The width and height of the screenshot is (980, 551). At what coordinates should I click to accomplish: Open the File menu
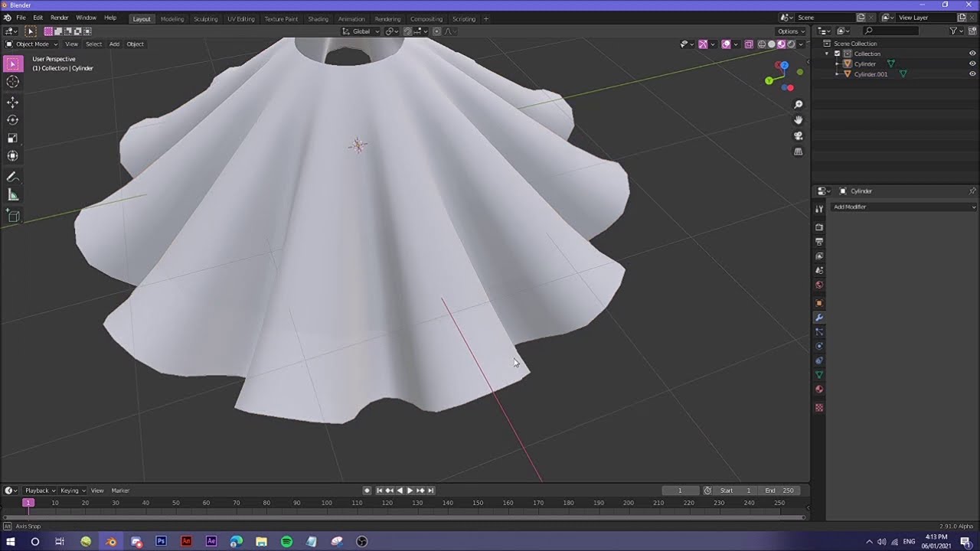[x=21, y=18]
